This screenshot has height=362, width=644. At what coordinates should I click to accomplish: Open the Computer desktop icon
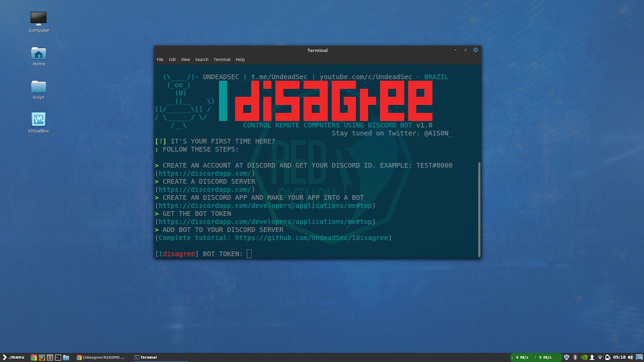point(39,22)
